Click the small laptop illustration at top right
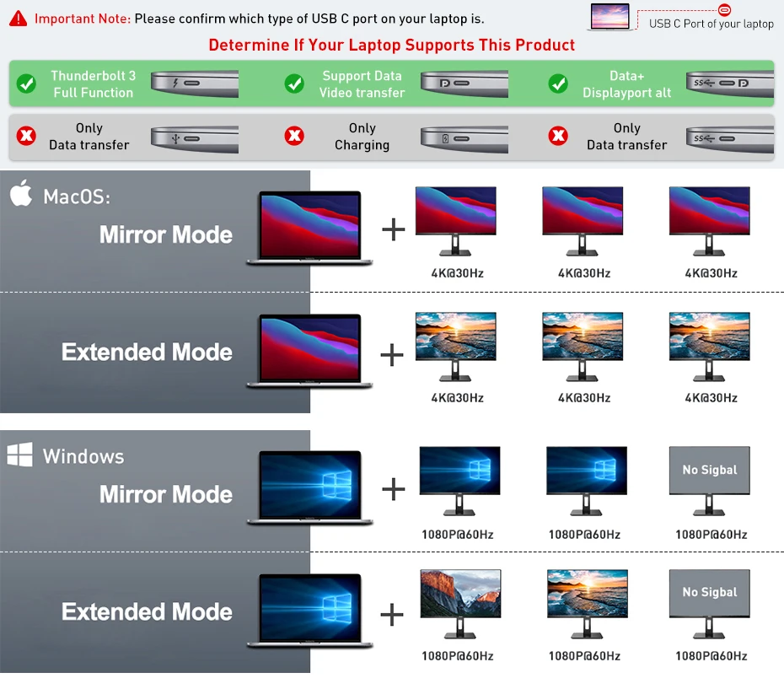The height and width of the screenshot is (689, 784). (609, 19)
